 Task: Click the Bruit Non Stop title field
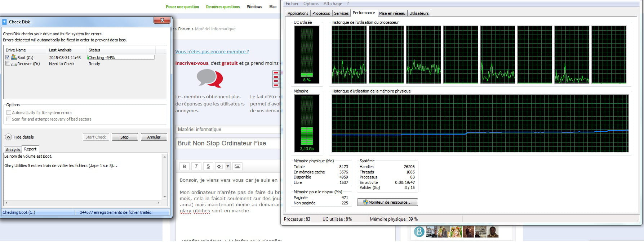tap(228, 143)
